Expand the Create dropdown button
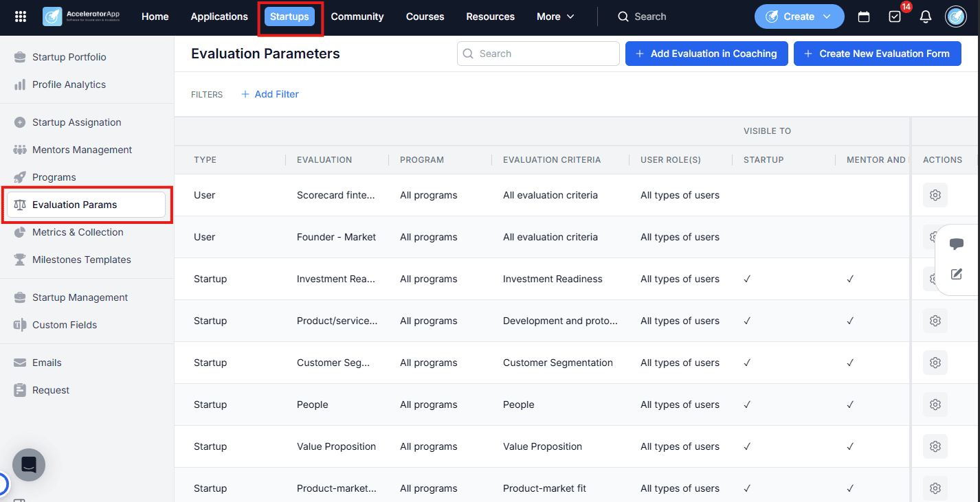980x502 pixels. point(799,16)
